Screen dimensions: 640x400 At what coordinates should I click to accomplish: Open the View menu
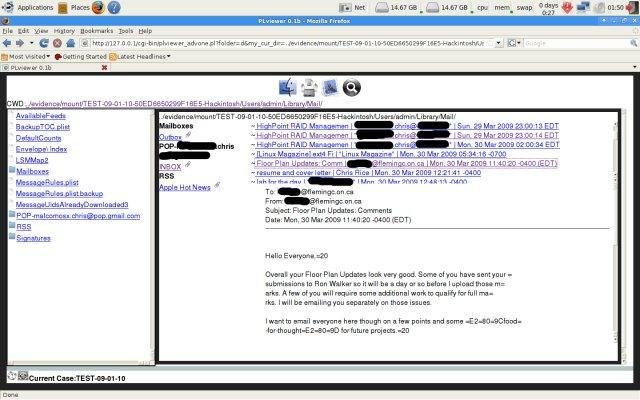41,31
